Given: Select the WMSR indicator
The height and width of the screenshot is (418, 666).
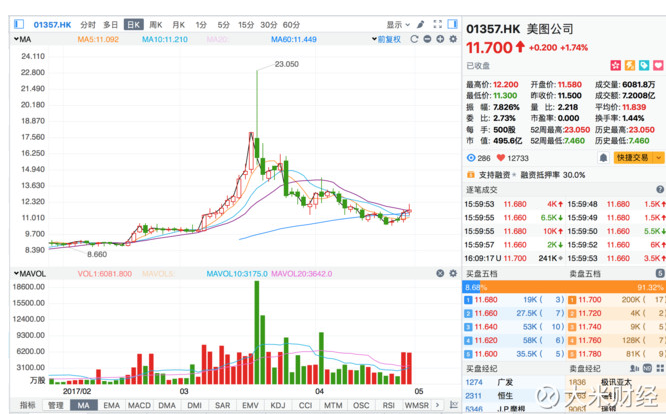Looking at the screenshot, I should pos(417,405).
